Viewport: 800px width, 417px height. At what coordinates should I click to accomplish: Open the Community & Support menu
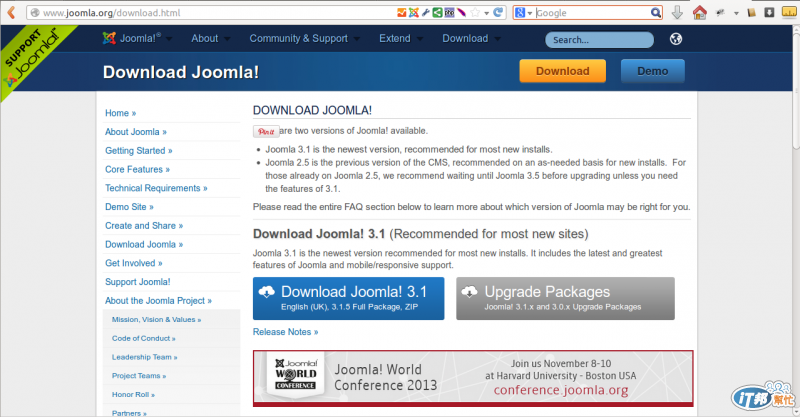(305, 38)
